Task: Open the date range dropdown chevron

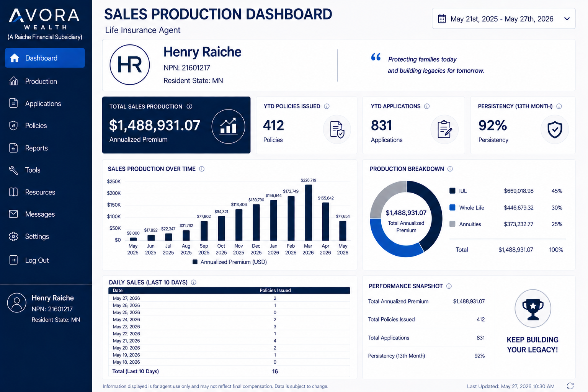Action: point(567,19)
